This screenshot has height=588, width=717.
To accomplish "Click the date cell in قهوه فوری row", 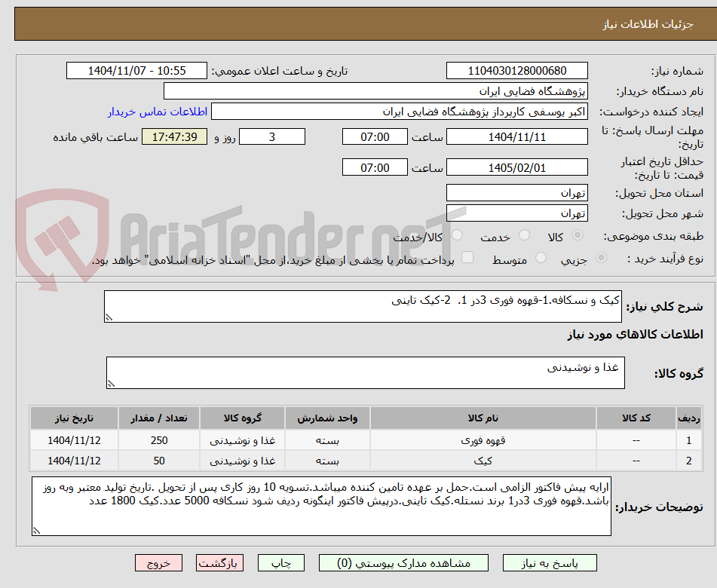I will tap(74, 440).
